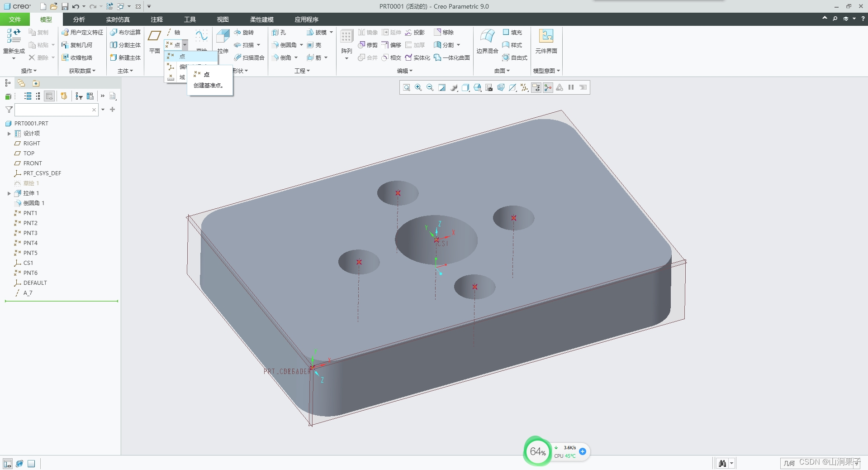Switch to the 注释 (Annotate) tab
This screenshot has width=868, height=470.
point(157,19)
